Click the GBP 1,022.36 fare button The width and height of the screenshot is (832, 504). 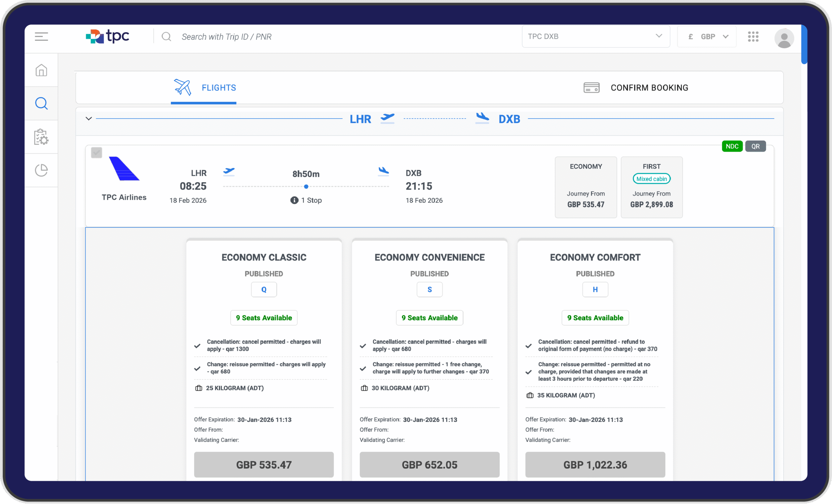595,464
